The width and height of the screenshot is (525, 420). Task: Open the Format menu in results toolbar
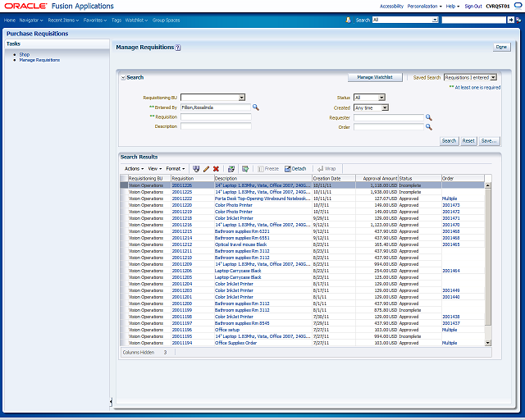tap(175, 169)
